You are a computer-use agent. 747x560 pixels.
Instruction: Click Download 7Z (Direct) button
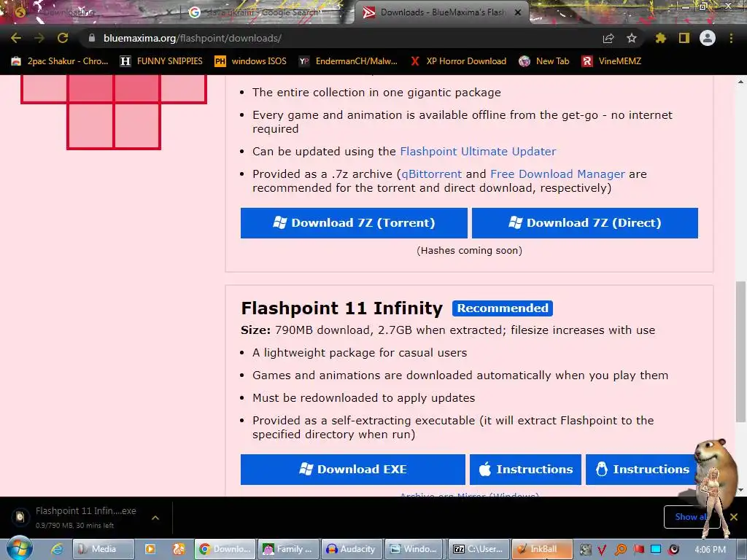(585, 223)
